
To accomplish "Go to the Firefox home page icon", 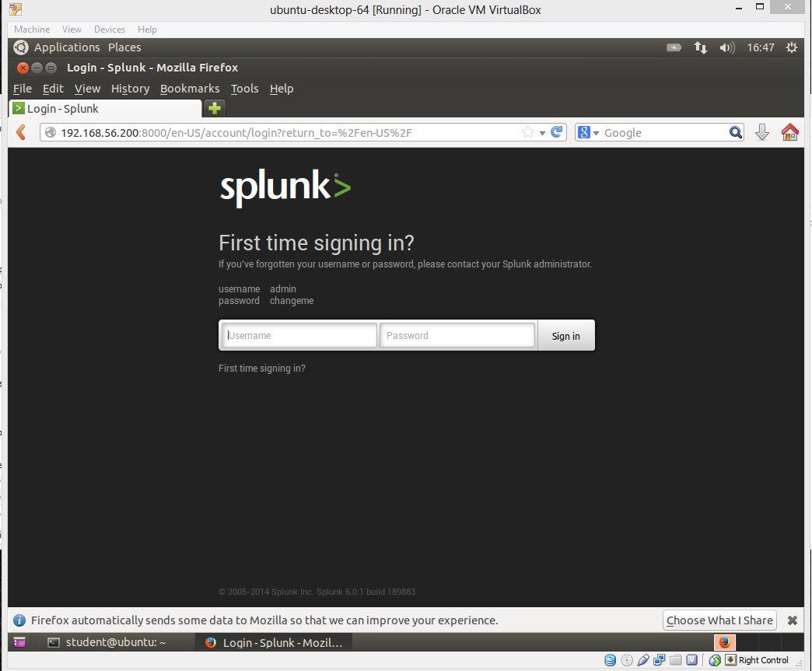I will point(789,132).
